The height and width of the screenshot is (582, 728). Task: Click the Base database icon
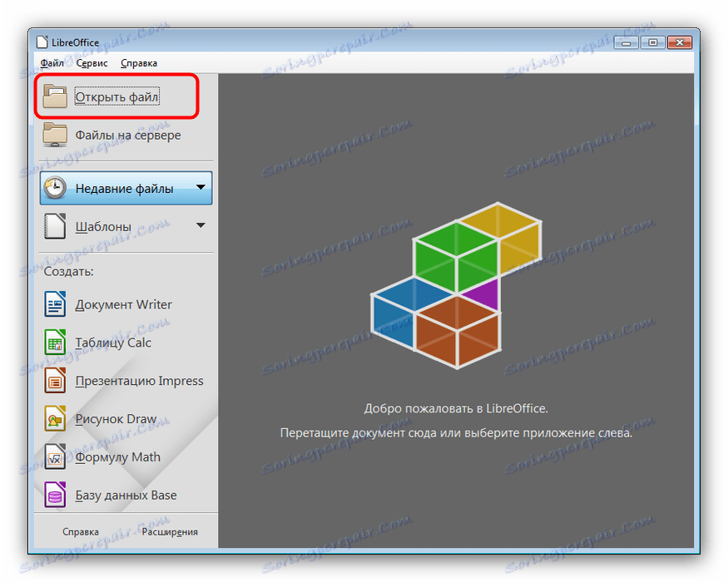tap(55, 495)
